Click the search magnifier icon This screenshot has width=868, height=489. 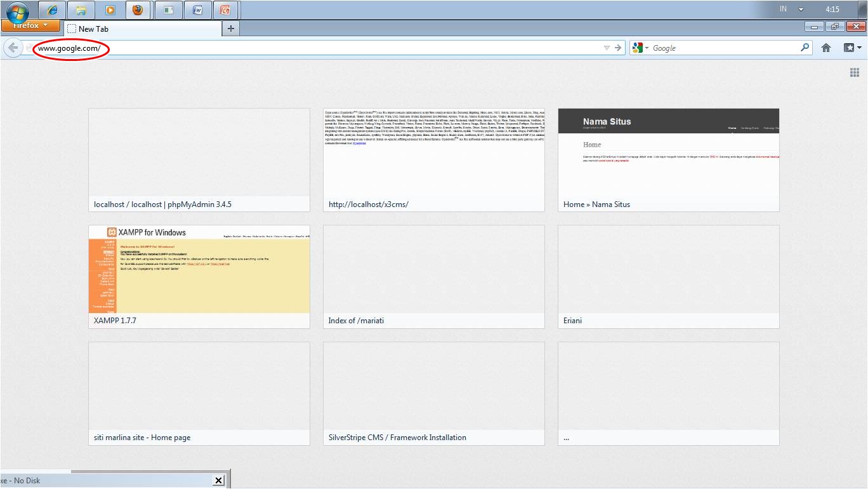coord(805,48)
